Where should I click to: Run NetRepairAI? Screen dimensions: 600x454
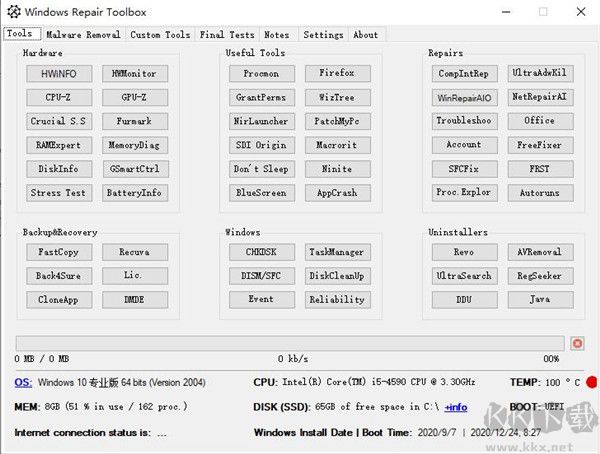(x=540, y=97)
